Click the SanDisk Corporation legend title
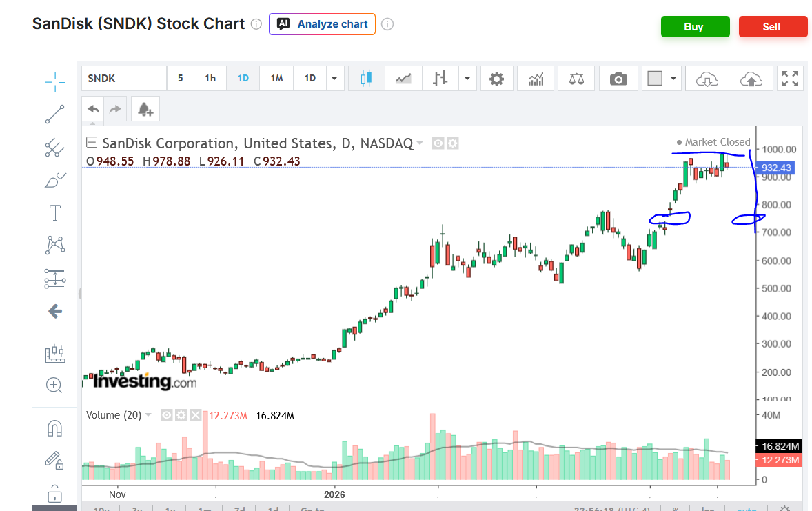This screenshot has height=511, width=812. click(258, 143)
